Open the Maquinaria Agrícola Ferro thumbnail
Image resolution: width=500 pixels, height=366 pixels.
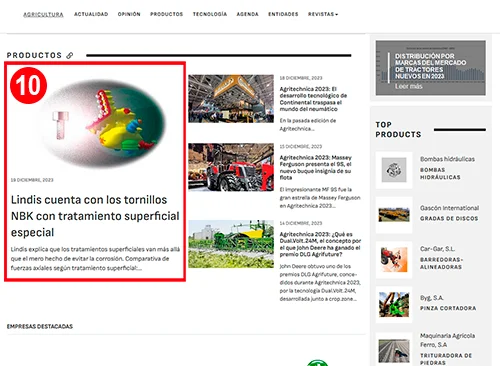pyautogui.click(x=394, y=350)
